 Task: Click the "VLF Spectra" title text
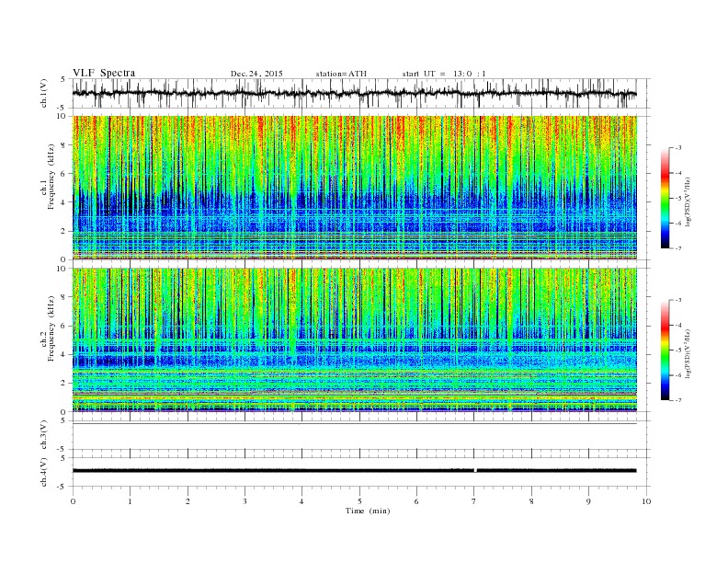(x=104, y=73)
